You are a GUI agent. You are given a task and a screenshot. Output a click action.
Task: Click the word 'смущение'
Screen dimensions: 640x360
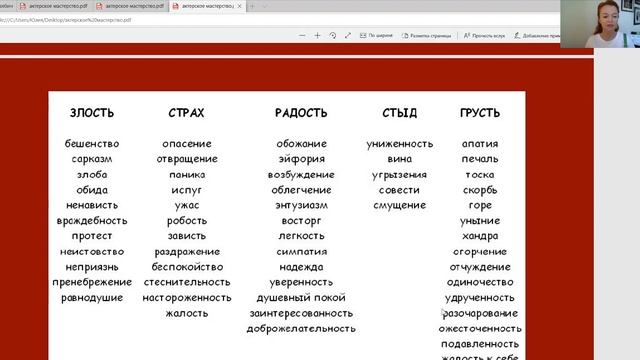pyautogui.click(x=400, y=205)
